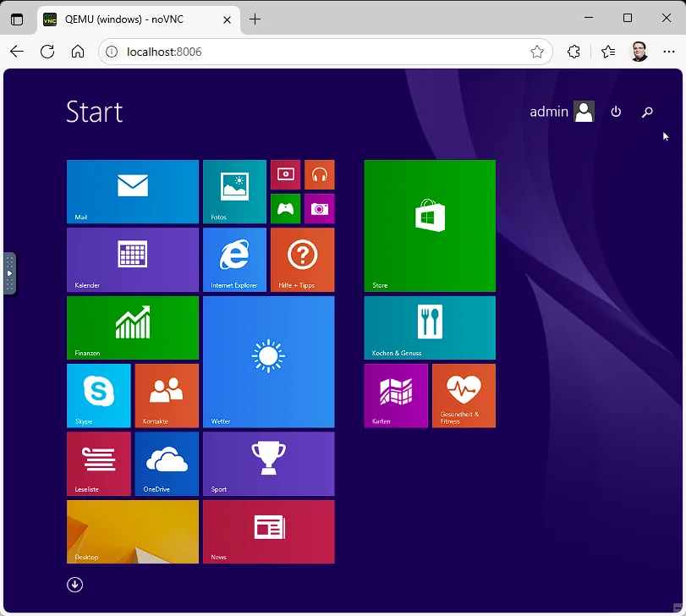The width and height of the screenshot is (686, 616).
Task: Show all apps with down arrow
Action: [74, 585]
